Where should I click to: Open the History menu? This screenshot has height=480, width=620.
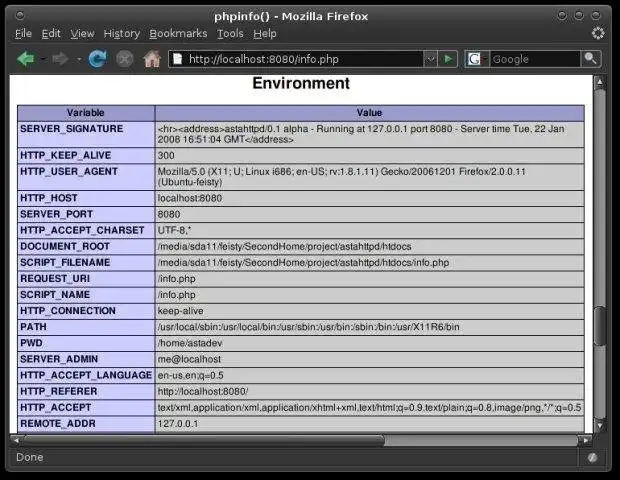point(122,34)
